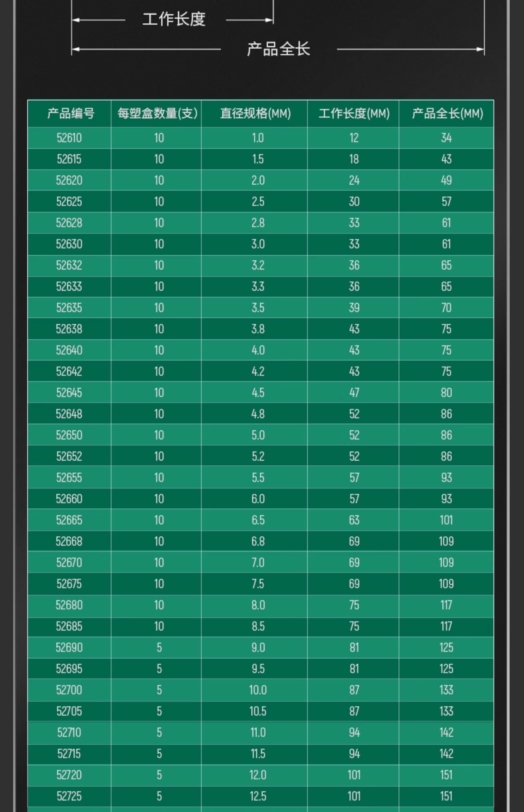Click product code 52700

pos(69,690)
